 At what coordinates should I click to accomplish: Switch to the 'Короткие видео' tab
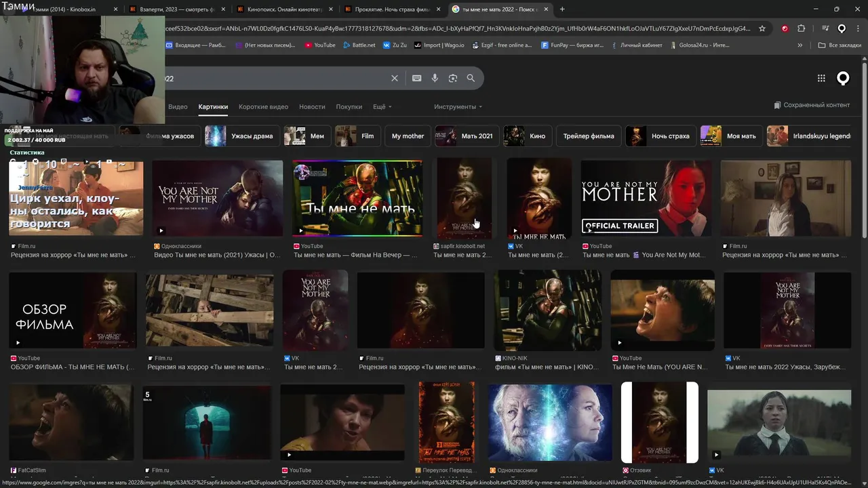(x=263, y=106)
